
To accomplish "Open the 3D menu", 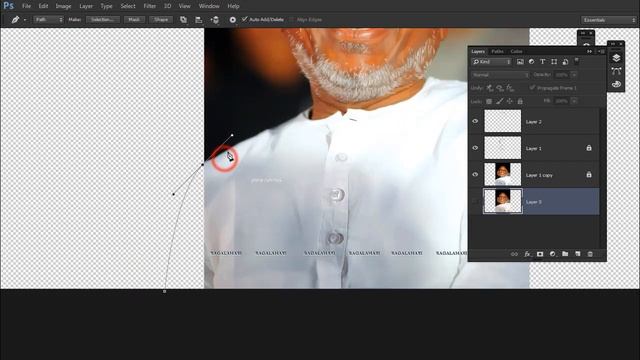I will (x=167, y=6).
